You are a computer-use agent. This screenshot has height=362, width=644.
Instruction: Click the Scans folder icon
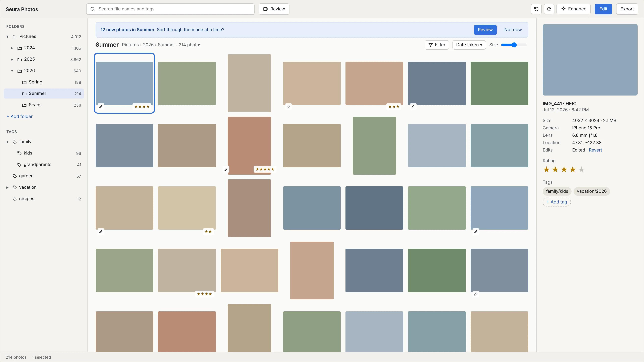click(x=24, y=105)
